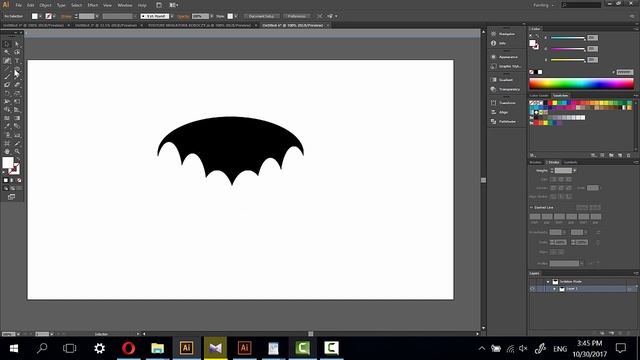Viewport: 640px width, 360px height.
Task: Open the Object menu
Action: click(x=45, y=5)
